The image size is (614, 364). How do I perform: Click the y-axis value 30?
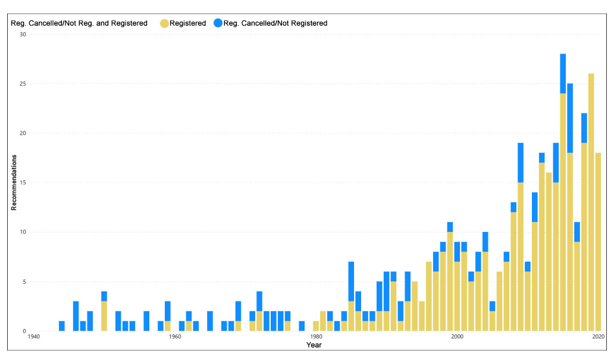(23, 34)
